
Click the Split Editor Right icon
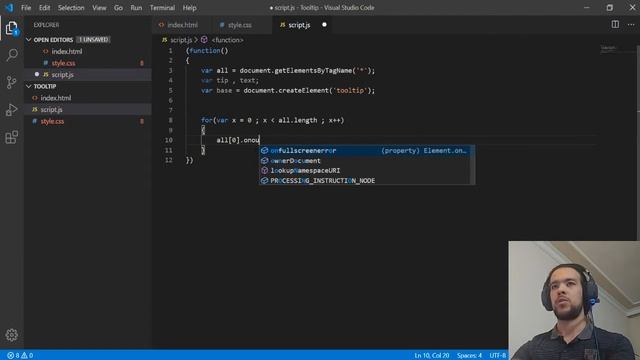pyautogui.click(x=615, y=24)
